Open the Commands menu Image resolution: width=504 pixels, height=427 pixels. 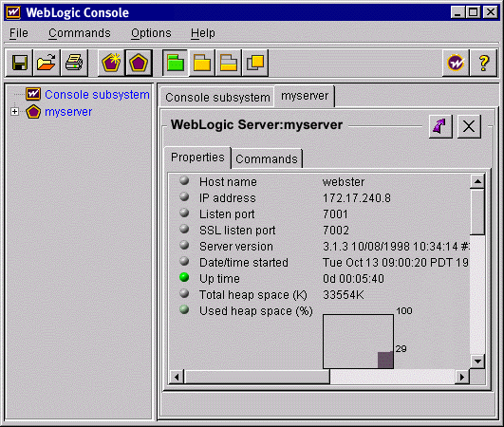pos(80,33)
